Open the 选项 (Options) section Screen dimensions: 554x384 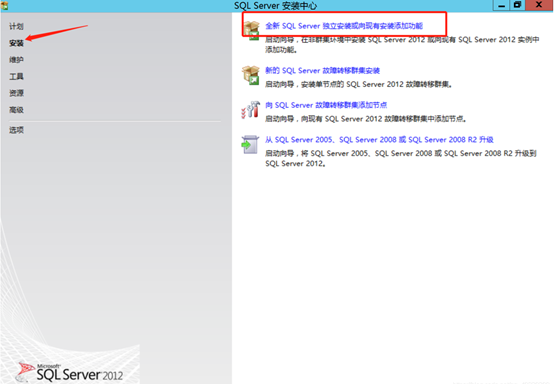tap(16, 130)
